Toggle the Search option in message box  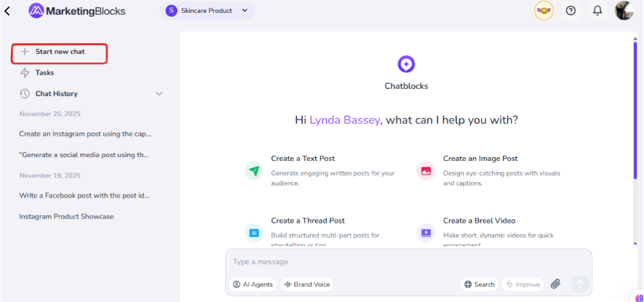[479, 284]
